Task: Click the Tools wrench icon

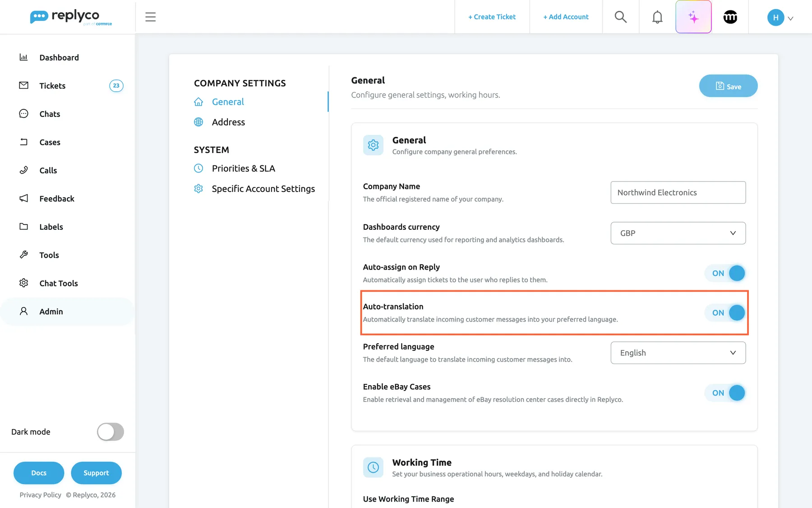Action: (24, 255)
